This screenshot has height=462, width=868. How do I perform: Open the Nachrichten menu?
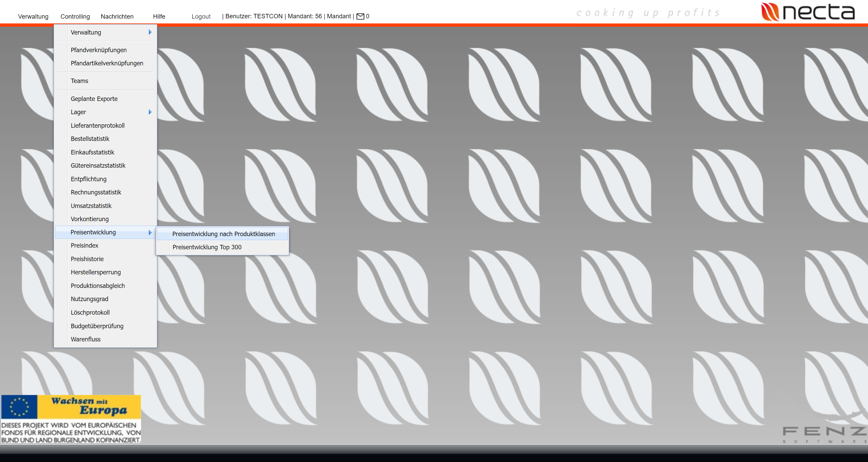coord(117,16)
